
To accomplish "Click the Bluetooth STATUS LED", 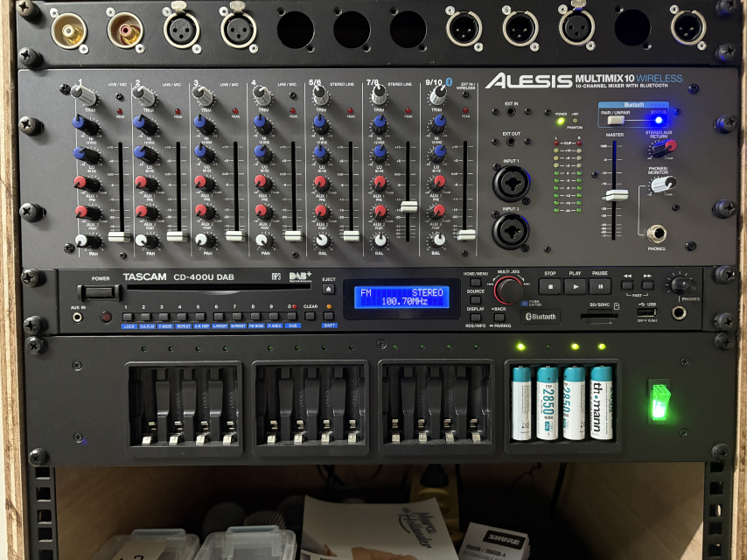I will (659, 120).
